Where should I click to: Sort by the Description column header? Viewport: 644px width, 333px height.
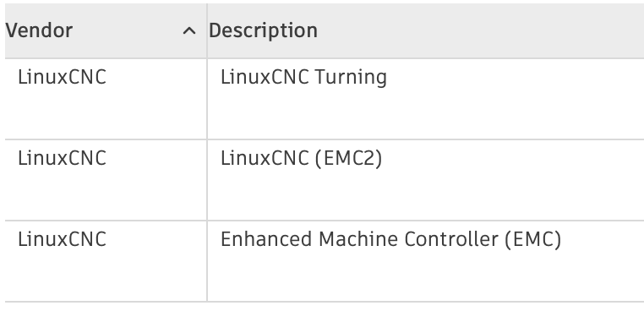(x=425, y=30)
